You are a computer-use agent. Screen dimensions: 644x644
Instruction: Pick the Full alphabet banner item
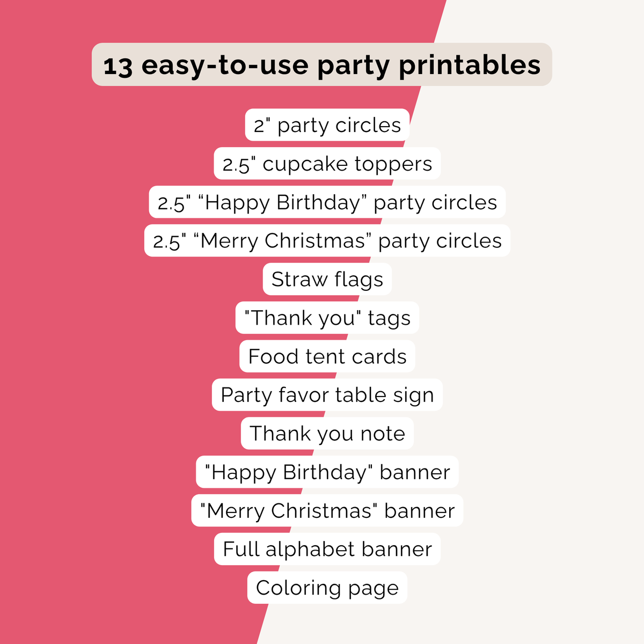[327, 550]
